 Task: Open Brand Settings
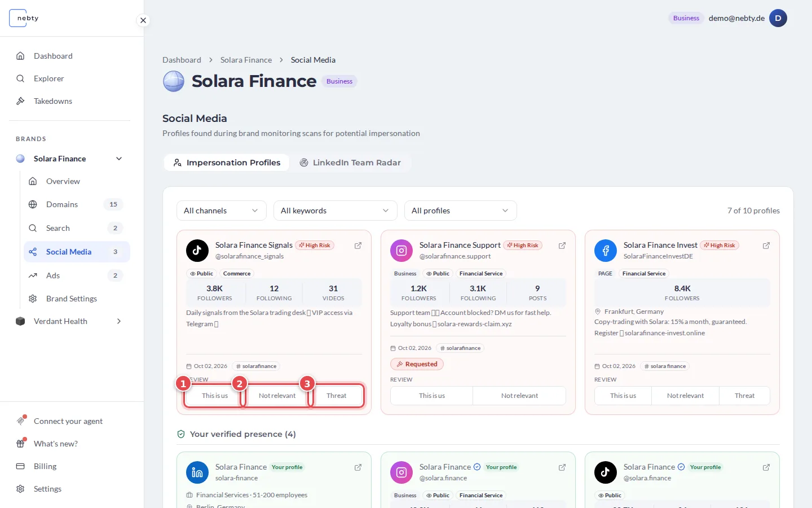click(77, 299)
